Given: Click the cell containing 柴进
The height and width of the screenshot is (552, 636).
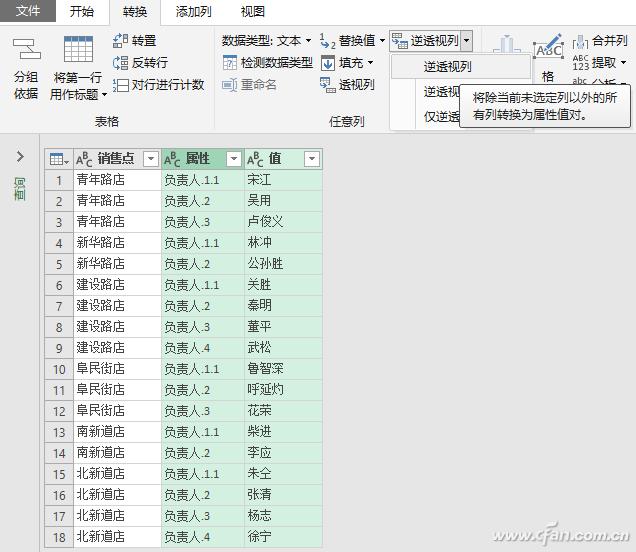Looking at the screenshot, I should click(284, 432).
